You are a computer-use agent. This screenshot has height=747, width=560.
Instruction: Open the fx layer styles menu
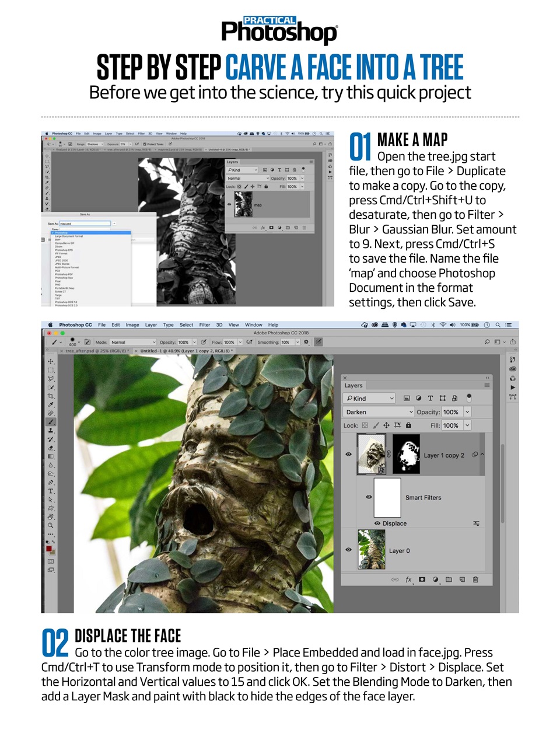(408, 580)
